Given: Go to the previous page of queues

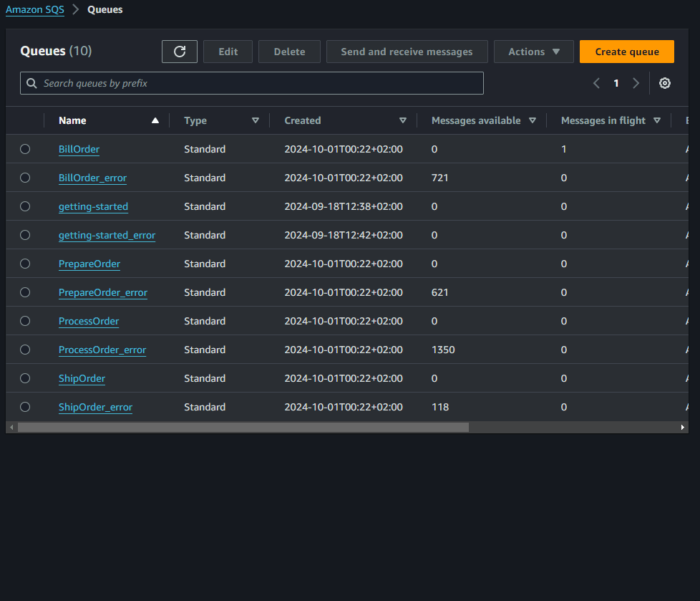Looking at the screenshot, I should 596,83.
